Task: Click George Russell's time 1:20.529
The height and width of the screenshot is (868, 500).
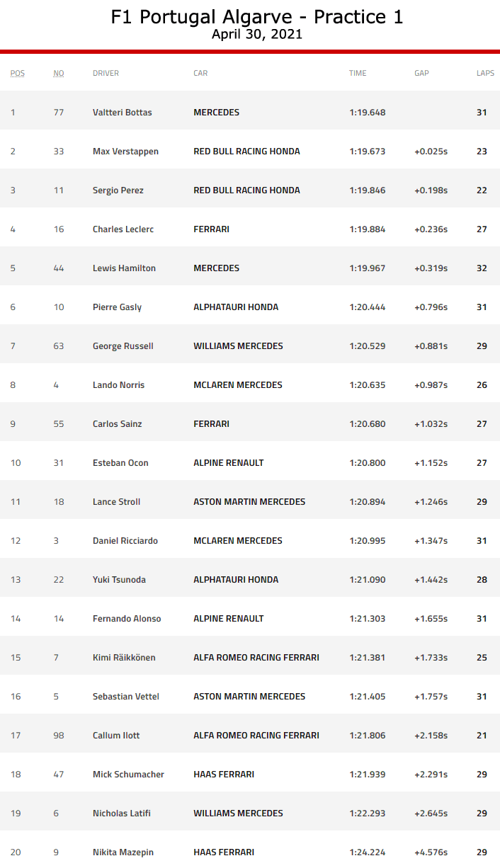Action: point(367,346)
